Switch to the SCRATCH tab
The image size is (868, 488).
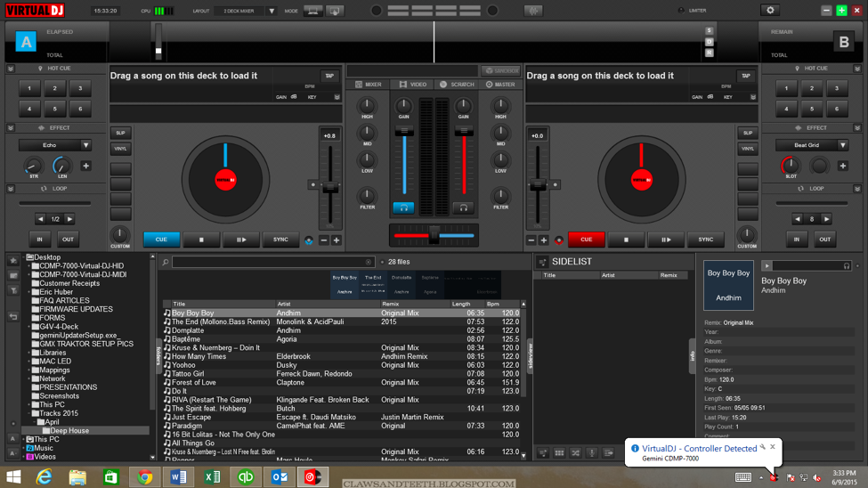[457, 85]
